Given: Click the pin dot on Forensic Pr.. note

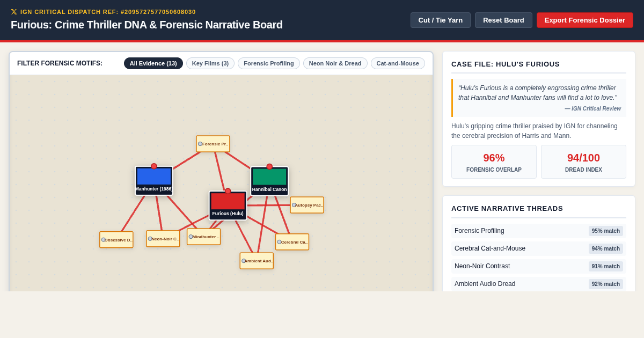Looking at the screenshot, I should pos(200,144).
